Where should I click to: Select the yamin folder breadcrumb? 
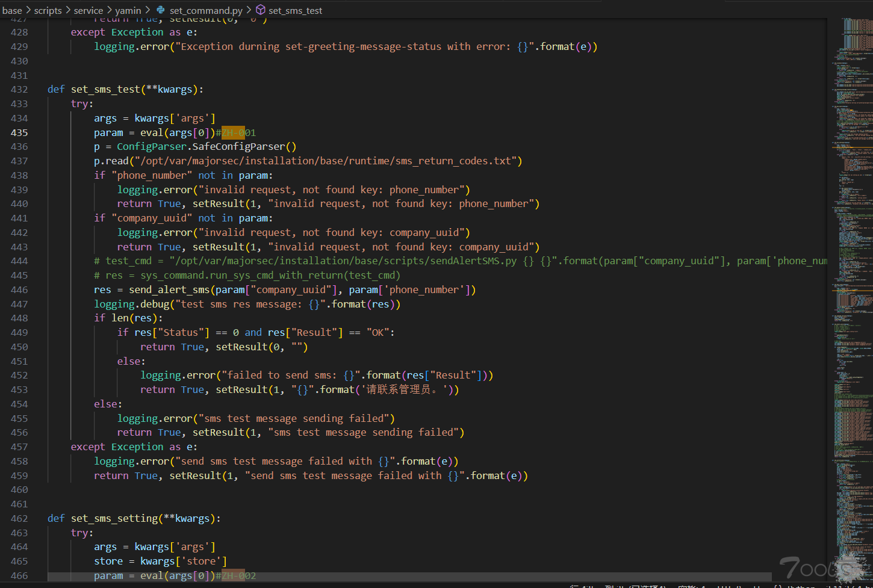[x=128, y=10]
